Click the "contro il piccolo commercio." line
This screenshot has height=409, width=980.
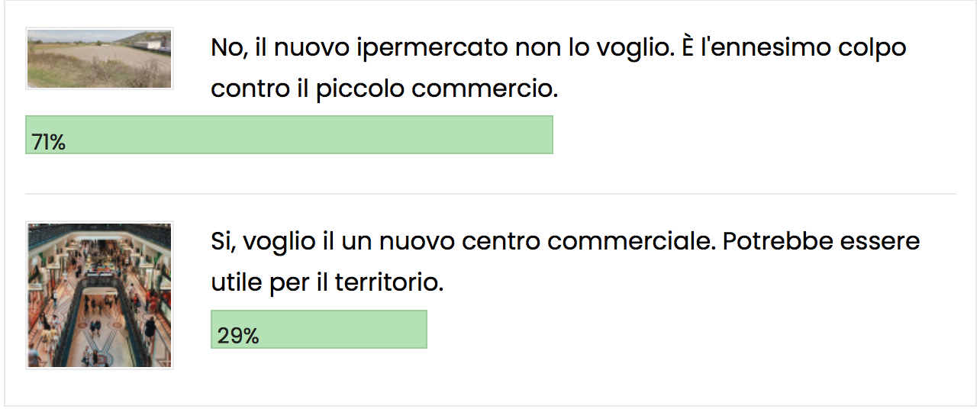tap(384, 89)
